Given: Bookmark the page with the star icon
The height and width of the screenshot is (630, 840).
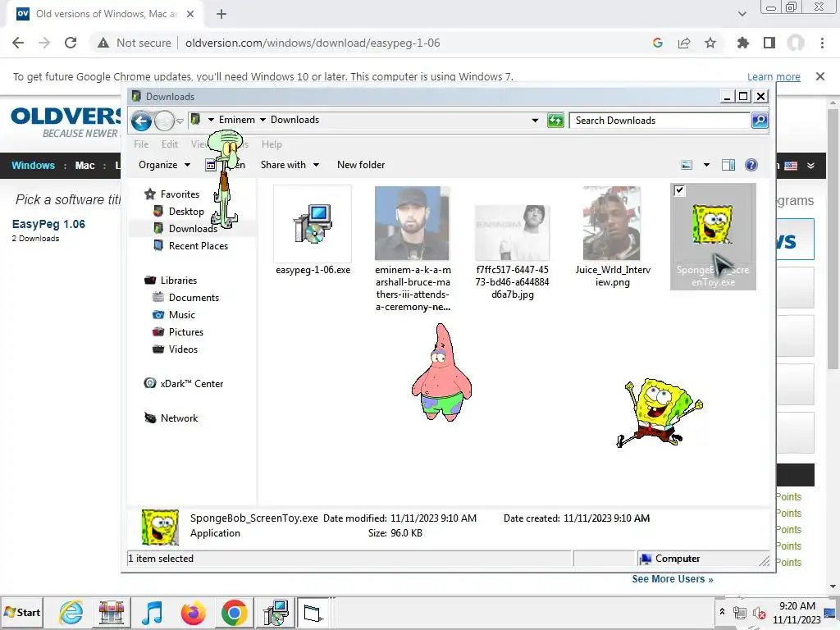Looking at the screenshot, I should pos(710,43).
